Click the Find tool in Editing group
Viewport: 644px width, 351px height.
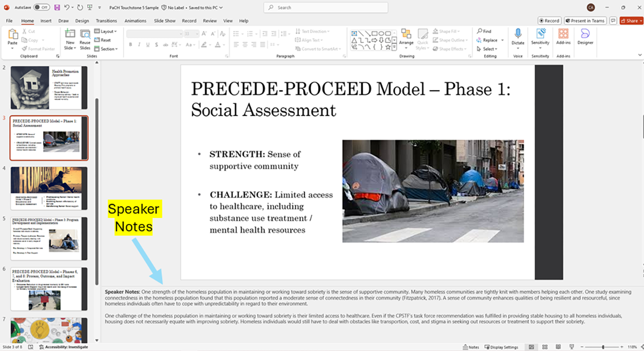click(484, 31)
